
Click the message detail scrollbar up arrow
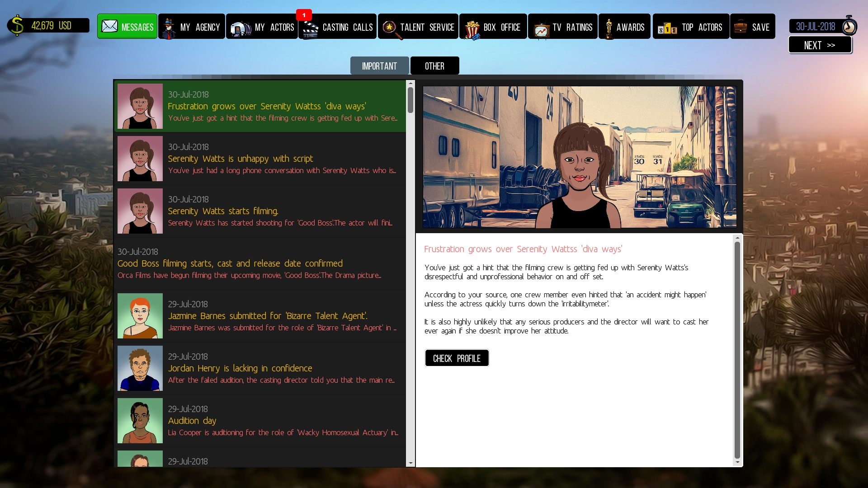pyautogui.click(x=737, y=238)
